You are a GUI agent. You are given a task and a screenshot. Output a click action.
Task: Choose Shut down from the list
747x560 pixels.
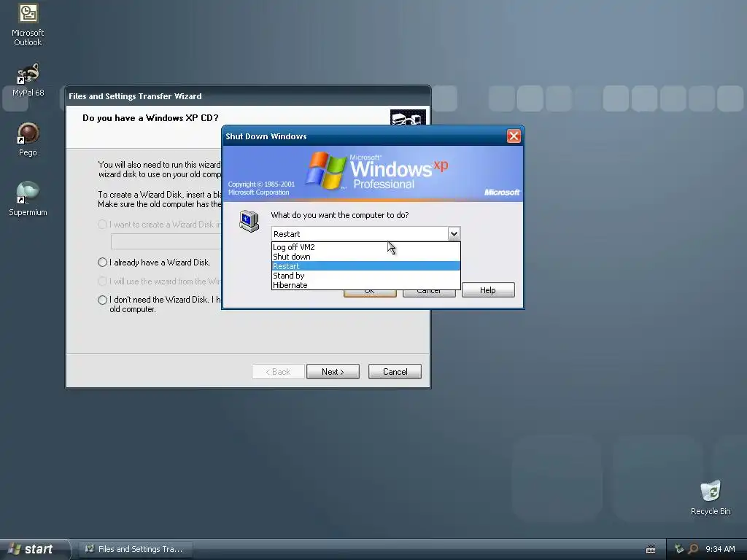(x=366, y=257)
